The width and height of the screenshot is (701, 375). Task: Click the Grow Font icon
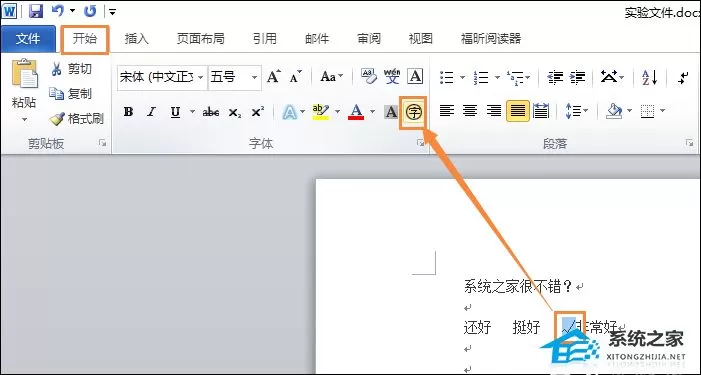point(274,77)
